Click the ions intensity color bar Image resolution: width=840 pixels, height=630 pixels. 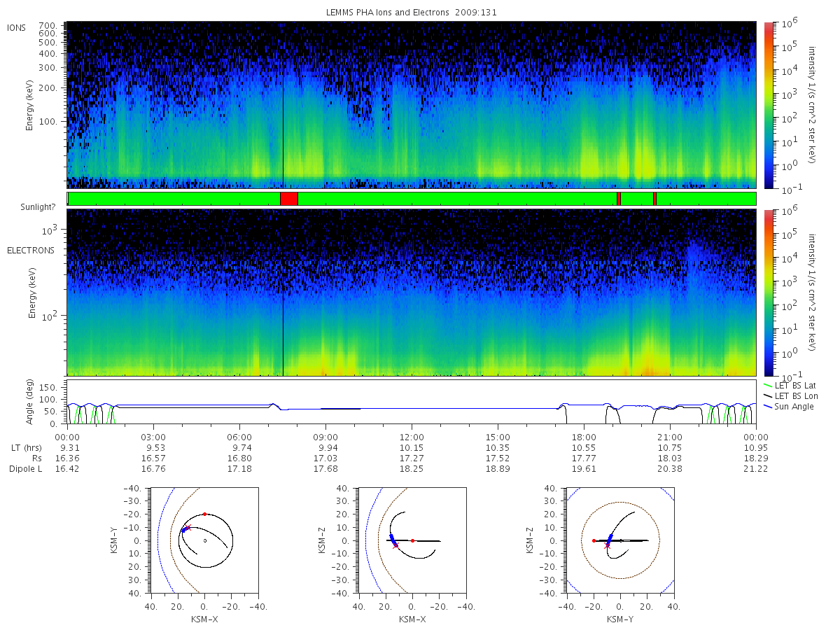tap(767, 105)
